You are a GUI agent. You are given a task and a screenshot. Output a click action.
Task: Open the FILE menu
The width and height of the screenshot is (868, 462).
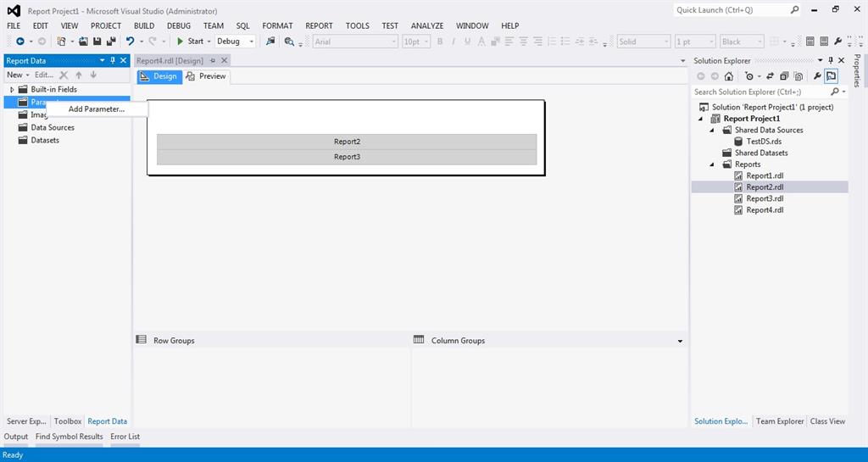tap(14, 25)
